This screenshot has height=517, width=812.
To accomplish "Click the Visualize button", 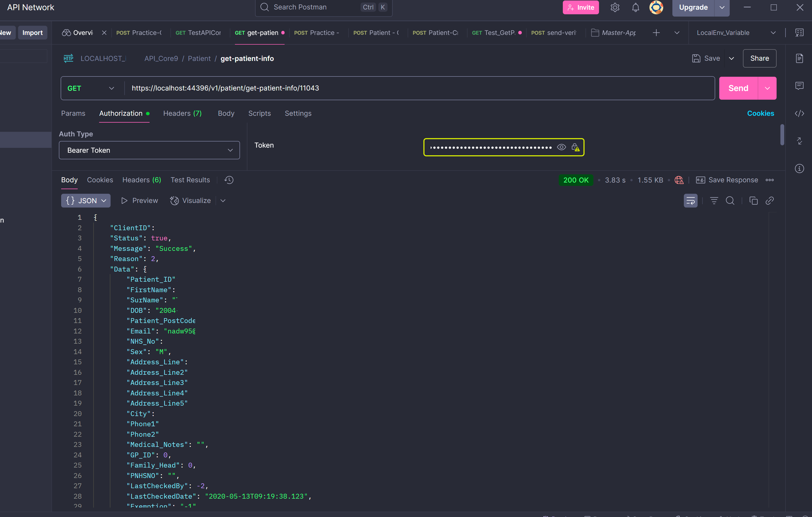I will (x=191, y=200).
